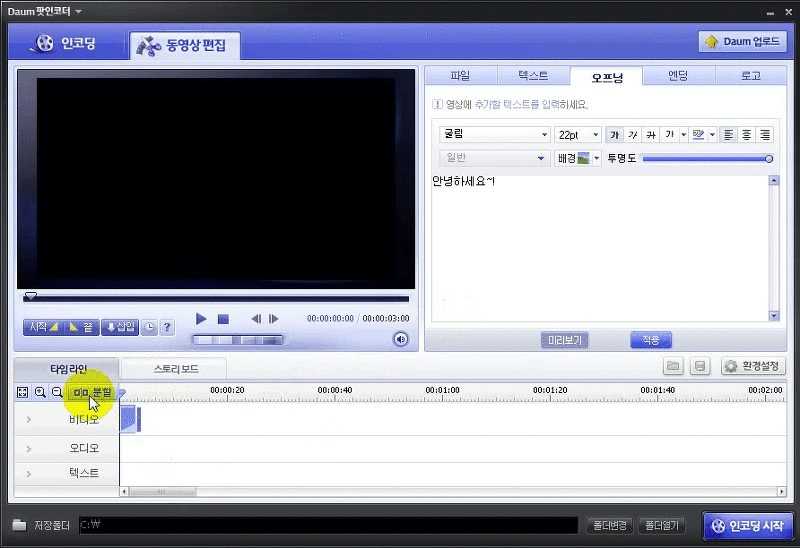Click the fit-timeline-to-window icon
Viewport: 800px width, 548px height.
[22, 392]
